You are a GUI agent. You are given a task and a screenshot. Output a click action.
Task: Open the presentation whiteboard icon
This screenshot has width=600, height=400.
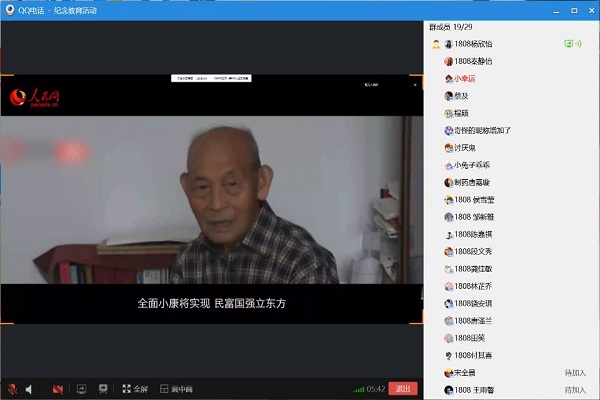tap(104, 388)
